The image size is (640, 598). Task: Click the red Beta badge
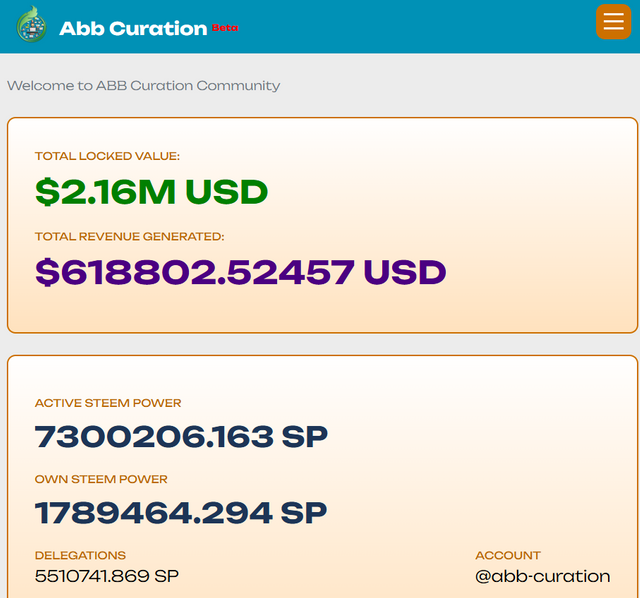pos(225,28)
